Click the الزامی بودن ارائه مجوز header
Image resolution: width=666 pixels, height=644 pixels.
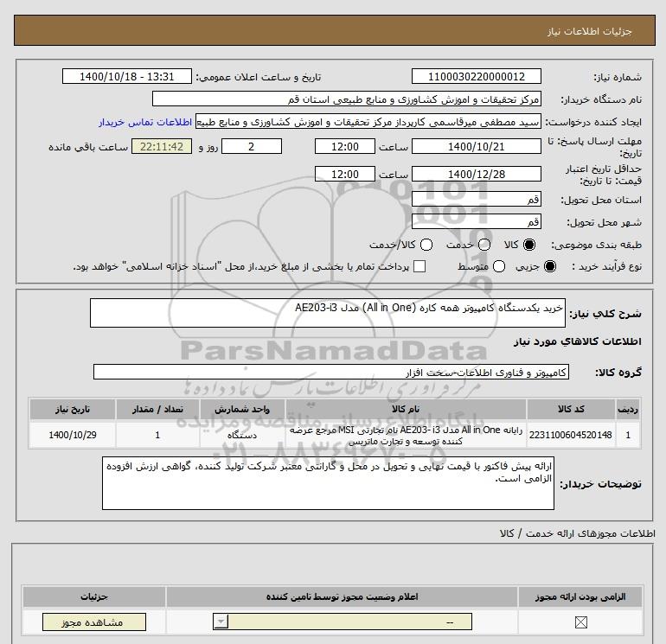coord(580,596)
